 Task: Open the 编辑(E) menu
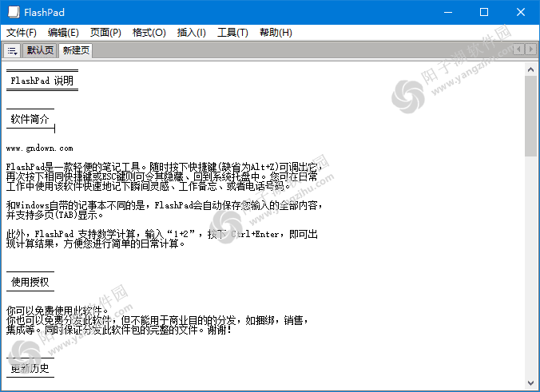point(63,33)
